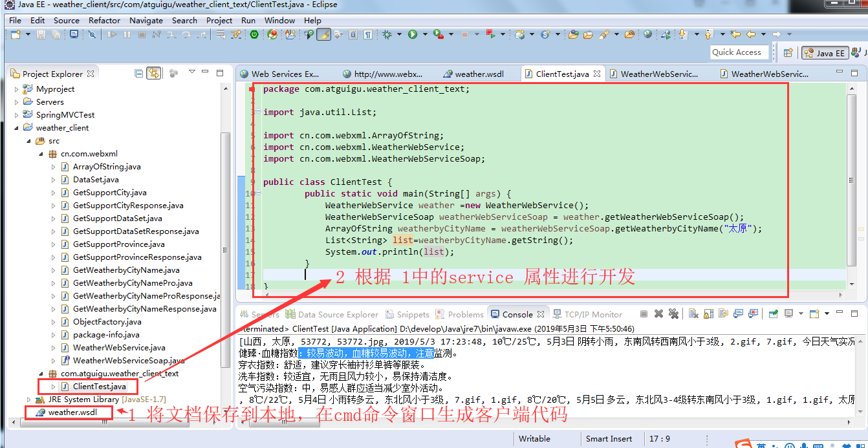This screenshot has height=448, width=868.
Task: Toggle the Console Scroll Lock icon
Action: click(708, 314)
